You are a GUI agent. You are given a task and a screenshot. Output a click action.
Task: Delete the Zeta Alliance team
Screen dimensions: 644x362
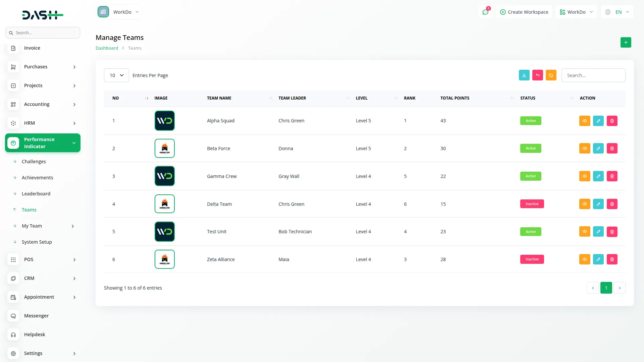[612, 259]
